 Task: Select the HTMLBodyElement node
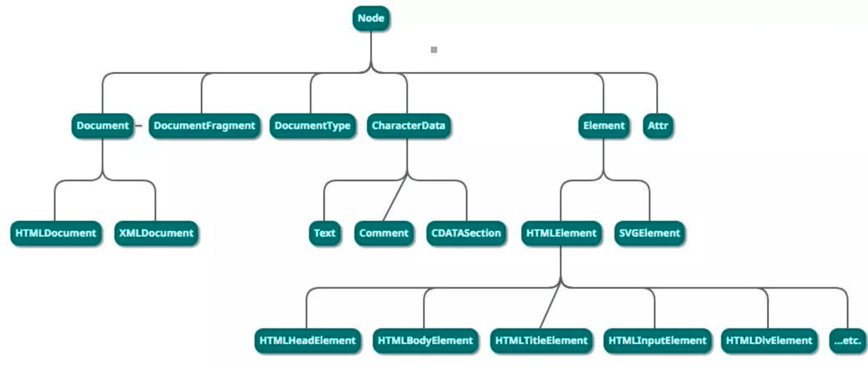point(425,341)
